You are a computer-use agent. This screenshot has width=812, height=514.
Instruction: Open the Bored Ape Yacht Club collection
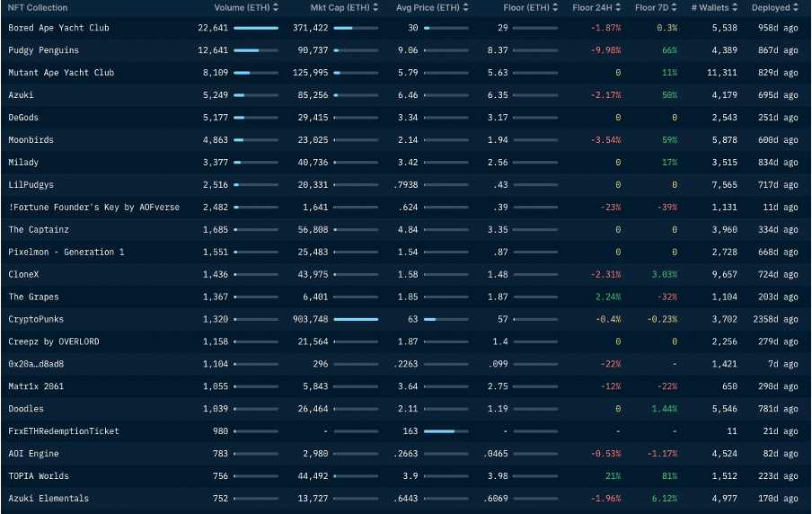pos(58,28)
